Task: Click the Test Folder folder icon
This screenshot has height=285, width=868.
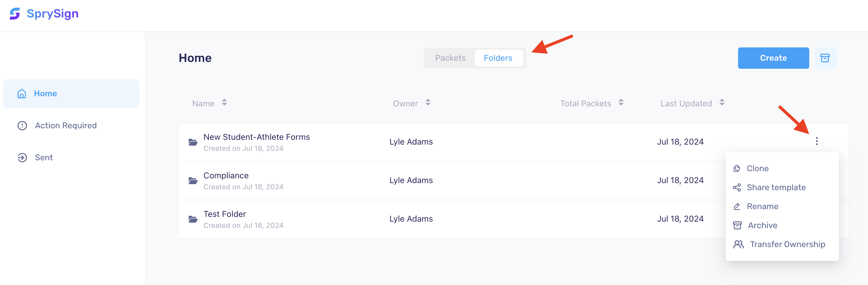Action: coord(193,219)
